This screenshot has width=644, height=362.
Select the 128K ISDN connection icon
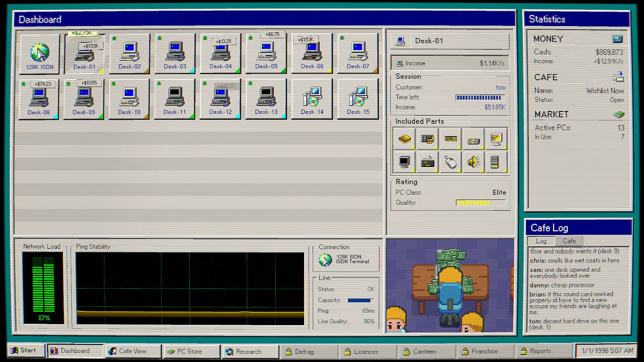coord(40,54)
